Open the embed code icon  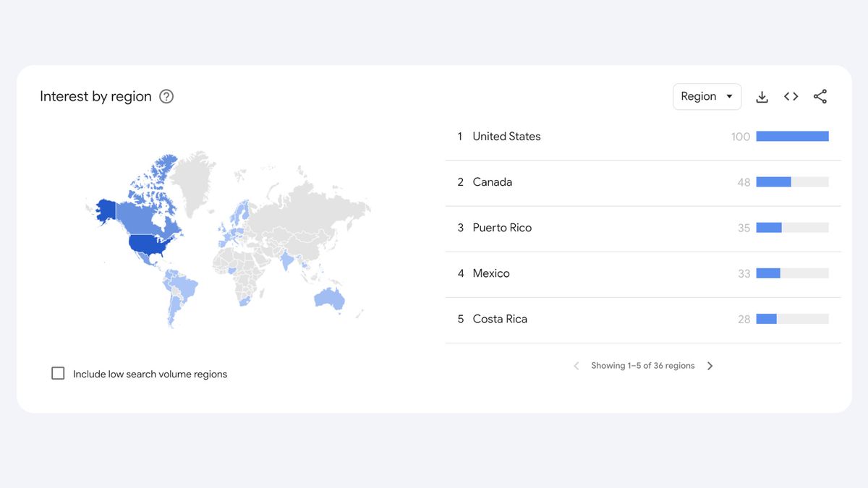coord(791,97)
